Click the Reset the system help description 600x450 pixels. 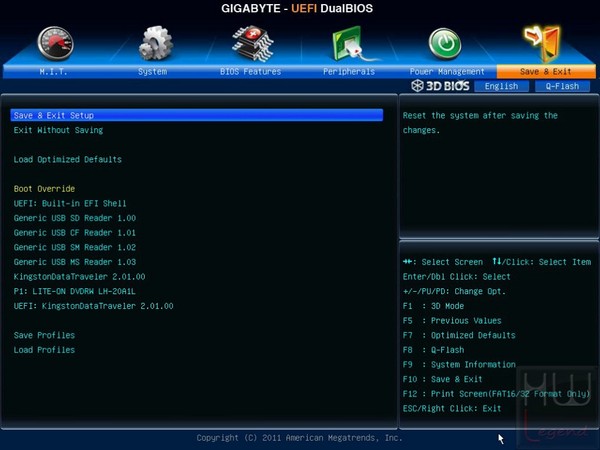pos(480,123)
